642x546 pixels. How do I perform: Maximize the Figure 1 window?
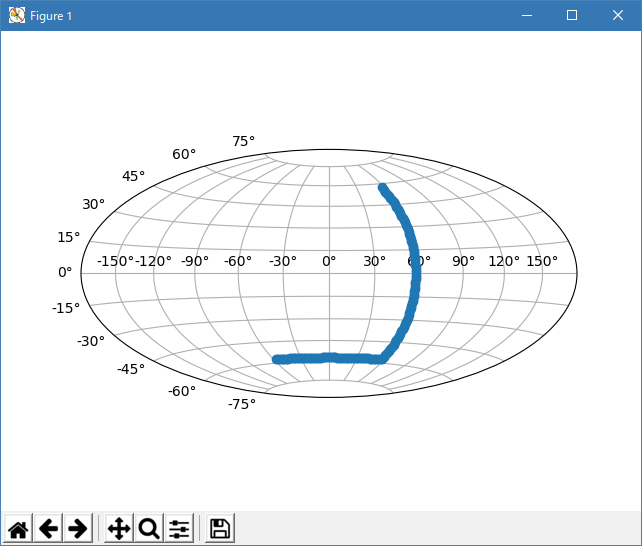(x=571, y=16)
